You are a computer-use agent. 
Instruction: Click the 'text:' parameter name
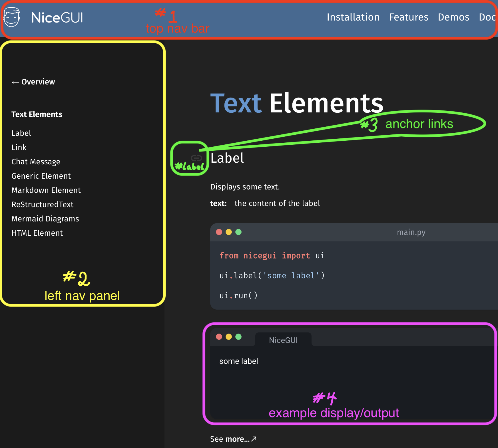coord(218,203)
